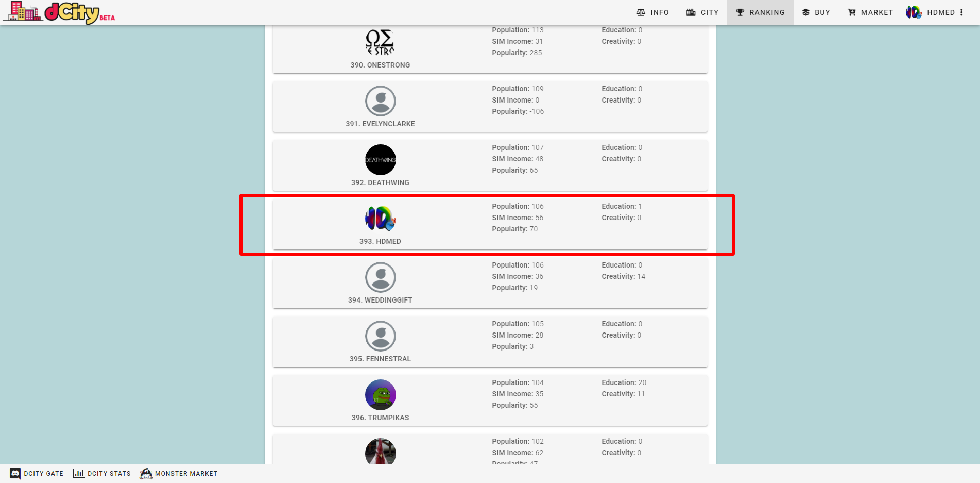Open the three-dot menu next to HDMED
Screen dimensions: 980x483
click(x=961, y=12)
